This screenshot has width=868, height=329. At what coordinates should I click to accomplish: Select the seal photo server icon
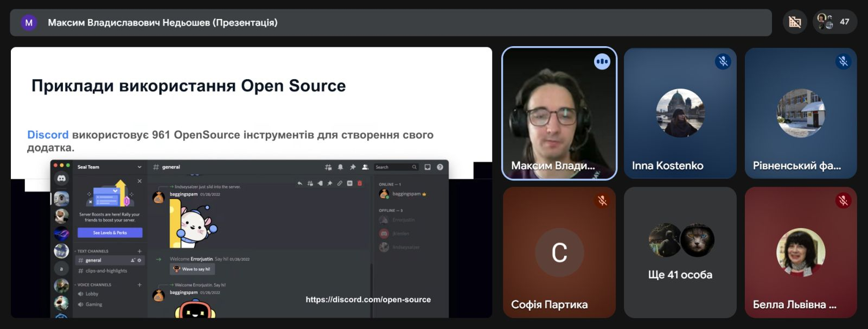[61, 198]
